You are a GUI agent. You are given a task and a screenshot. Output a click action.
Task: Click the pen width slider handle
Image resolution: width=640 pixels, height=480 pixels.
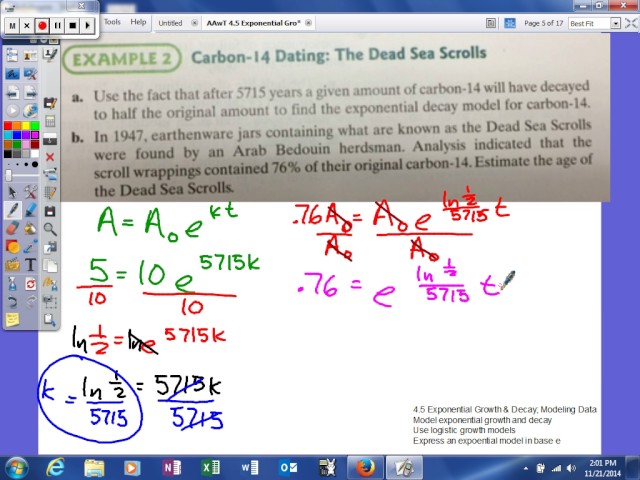coord(9,175)
